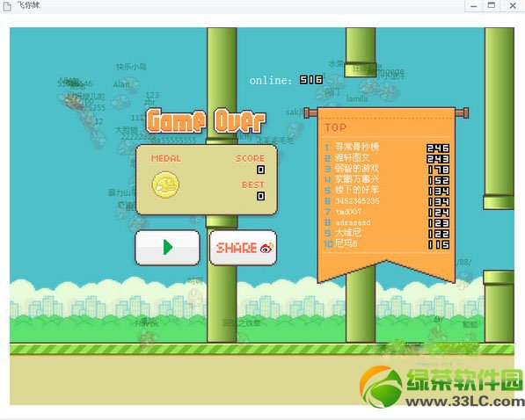525x420 pixels.
Task: Click the Weibo eye icon on Share
Action: pyautogui.click(x=266, y=248)
